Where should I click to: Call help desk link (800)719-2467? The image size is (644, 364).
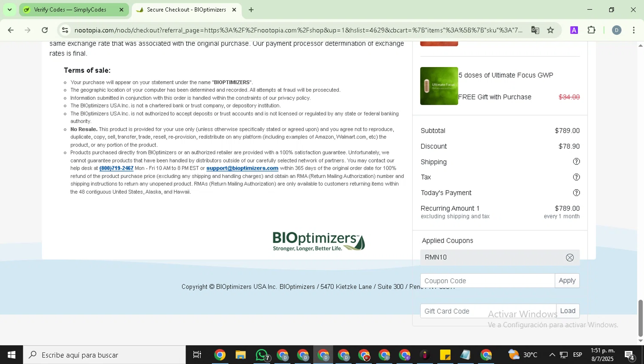[116, 168]
